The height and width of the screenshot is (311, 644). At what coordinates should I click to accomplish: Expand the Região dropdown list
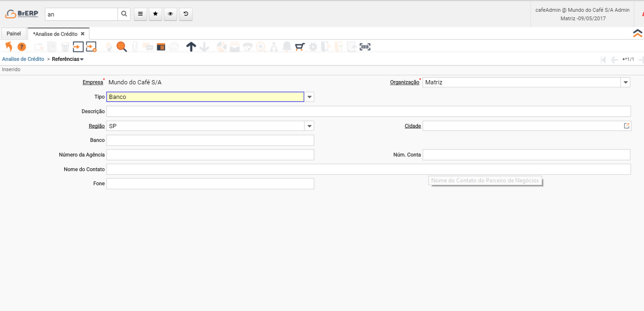309,126
